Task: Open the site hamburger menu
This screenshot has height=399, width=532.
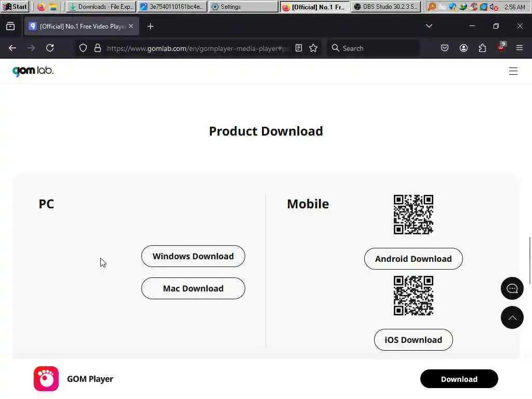Action: [513, 71]
